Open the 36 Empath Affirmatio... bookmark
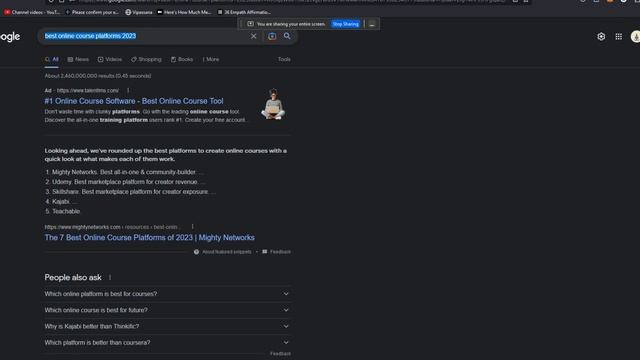Image resolution: width=640 pixels, height=360 pixels. pos(244,12)
